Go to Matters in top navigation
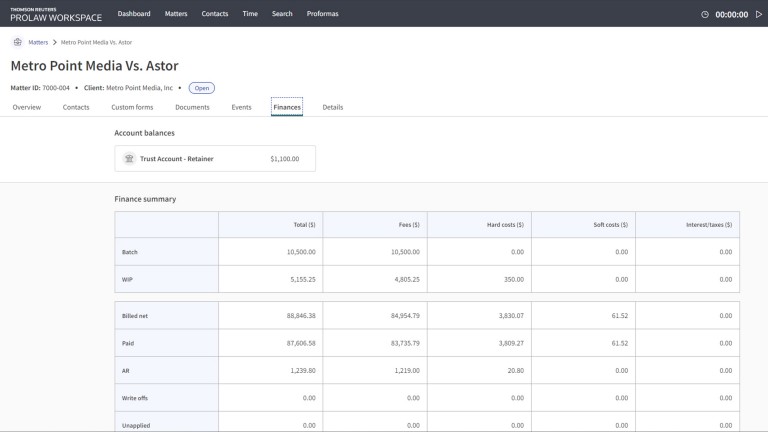The width and height of the screenshot is (768, 432). pos(176,14)
